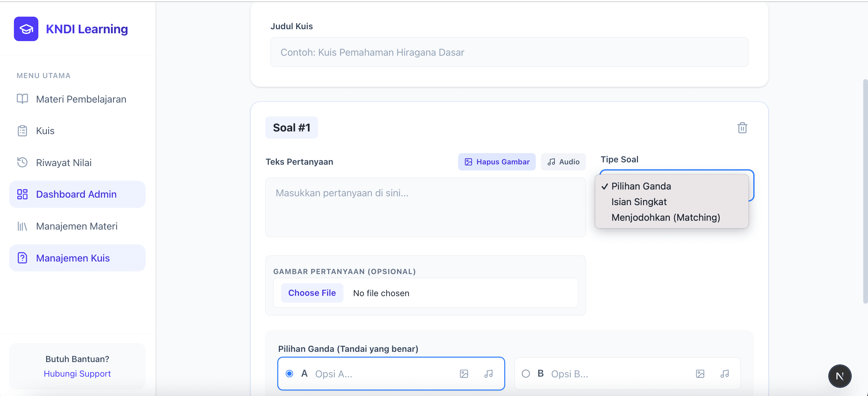This screenshot has height=396, width=868.
Task: Open the Next.js dev tools badge
Action: tap(840, 376)
